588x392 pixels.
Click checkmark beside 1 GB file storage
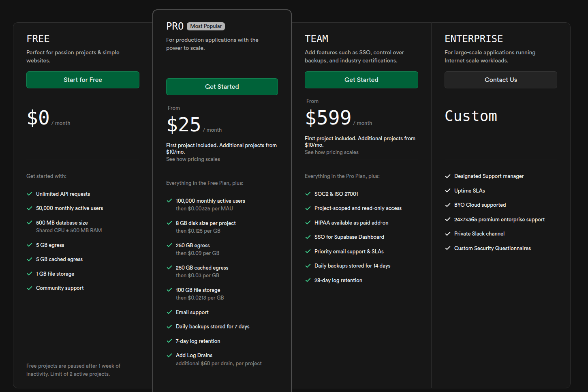pyautogui.click(x=30, y=274)
